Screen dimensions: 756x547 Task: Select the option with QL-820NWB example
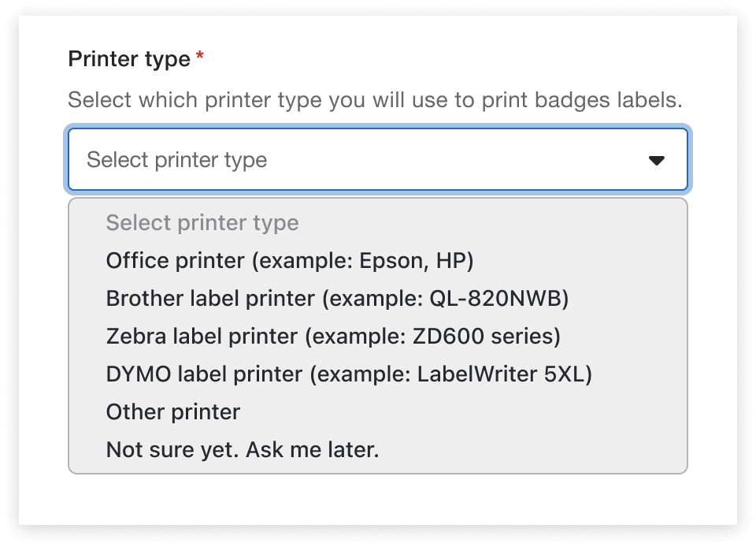(337, 298)
